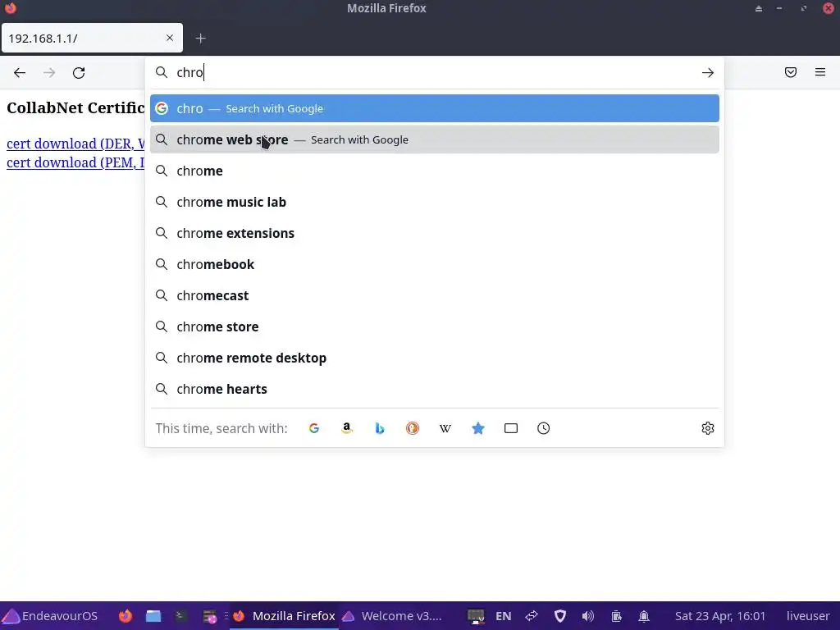The height and width of the screenshot is (630, 840).
Task: Open 'cert download (PEM' link
Action: tap(75, 162)
